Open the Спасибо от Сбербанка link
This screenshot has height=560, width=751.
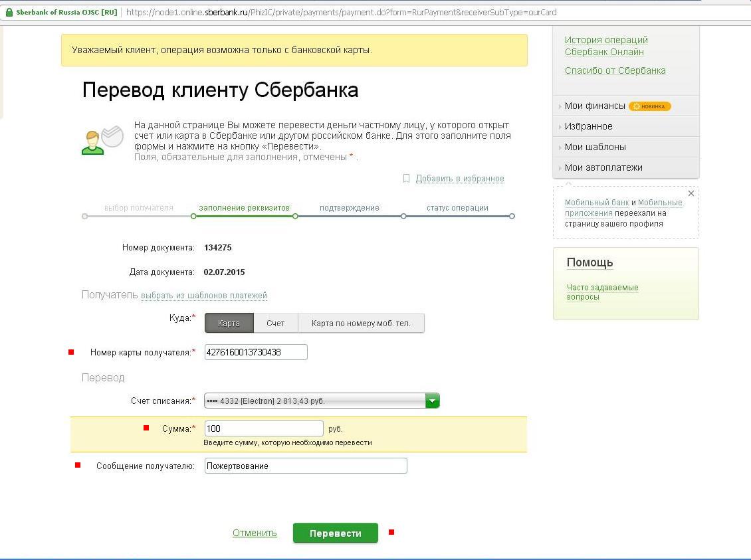tap(615, 70)
